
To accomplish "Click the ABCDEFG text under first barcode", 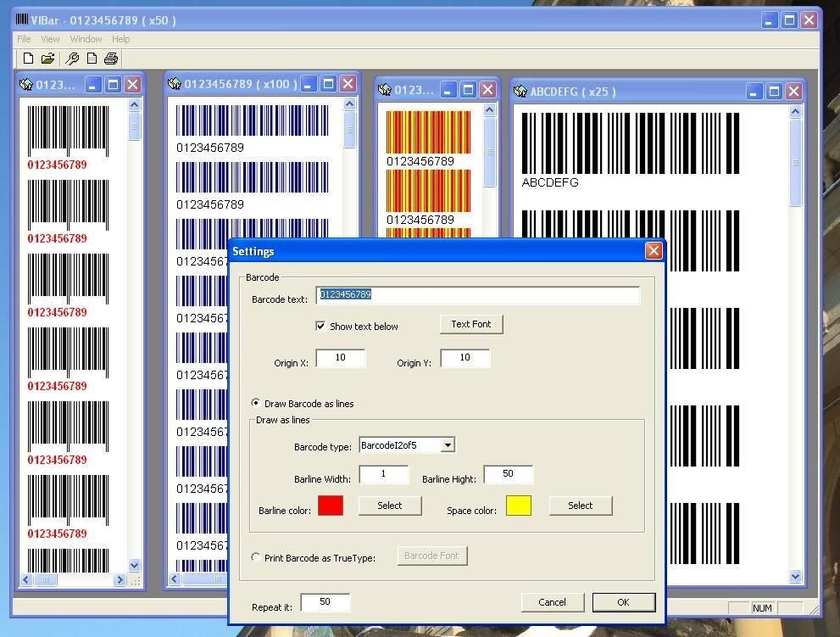I will click(550, 183).
